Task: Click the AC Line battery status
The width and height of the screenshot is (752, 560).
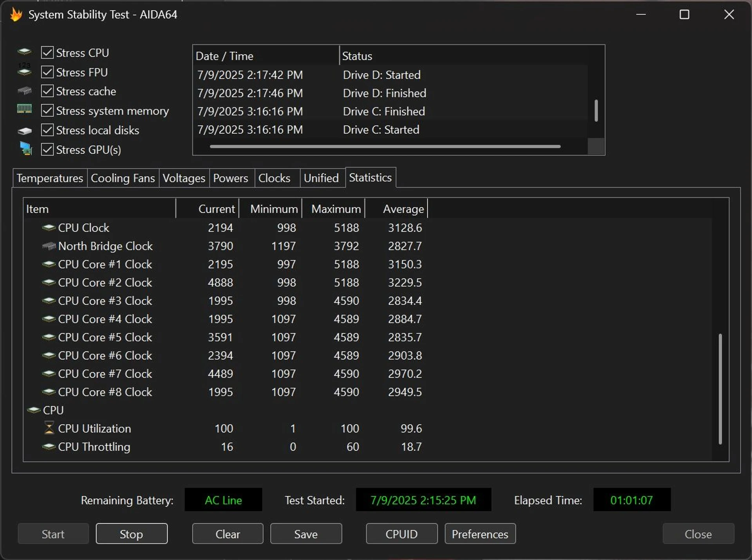Action: tap(223, 500)
